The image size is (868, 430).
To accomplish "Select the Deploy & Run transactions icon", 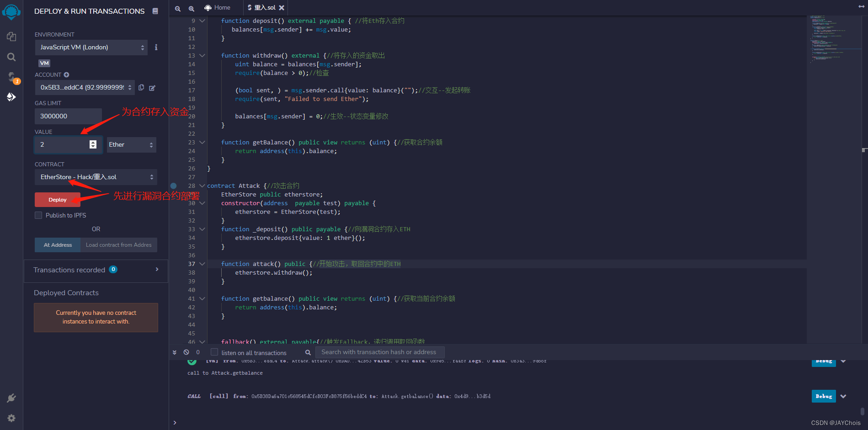I will (11, 97).
